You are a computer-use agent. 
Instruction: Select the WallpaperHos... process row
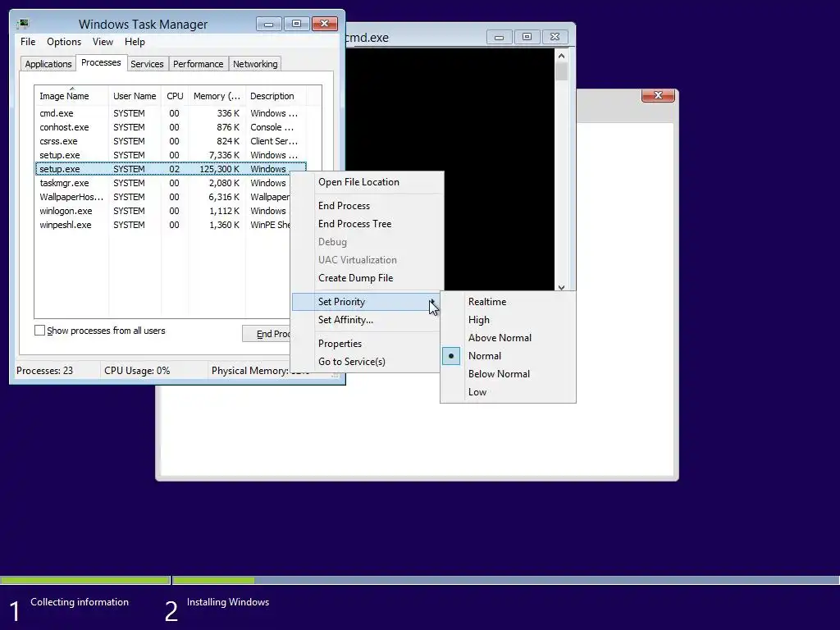163,197
